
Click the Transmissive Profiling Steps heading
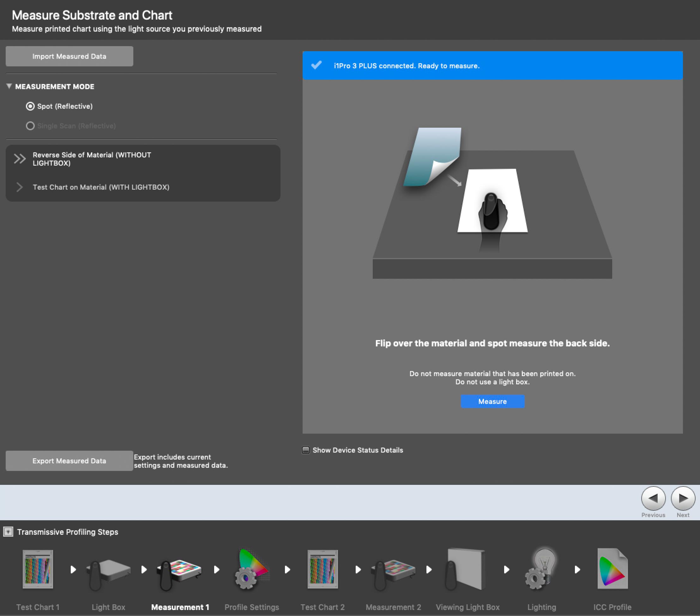(x=68, y=532)
